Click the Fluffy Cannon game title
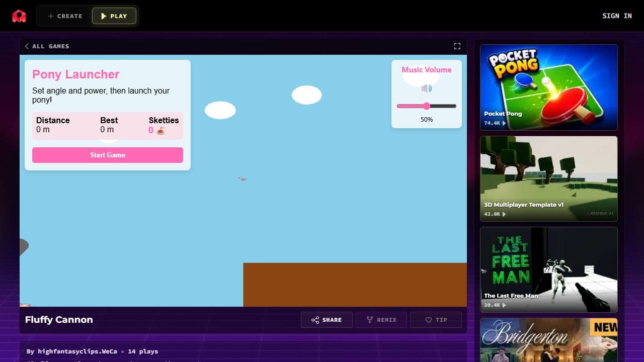The width and height of the screenshot is (644, 362). [x=59, y=320]
